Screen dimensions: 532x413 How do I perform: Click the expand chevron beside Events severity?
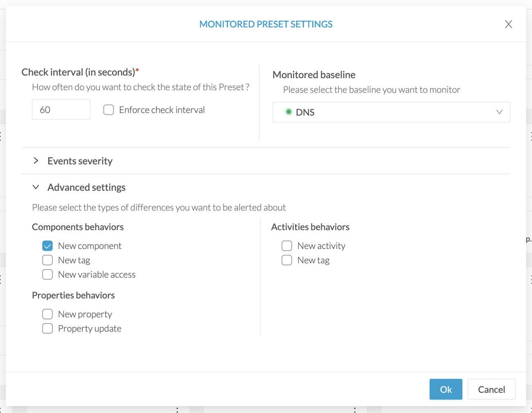36,161
